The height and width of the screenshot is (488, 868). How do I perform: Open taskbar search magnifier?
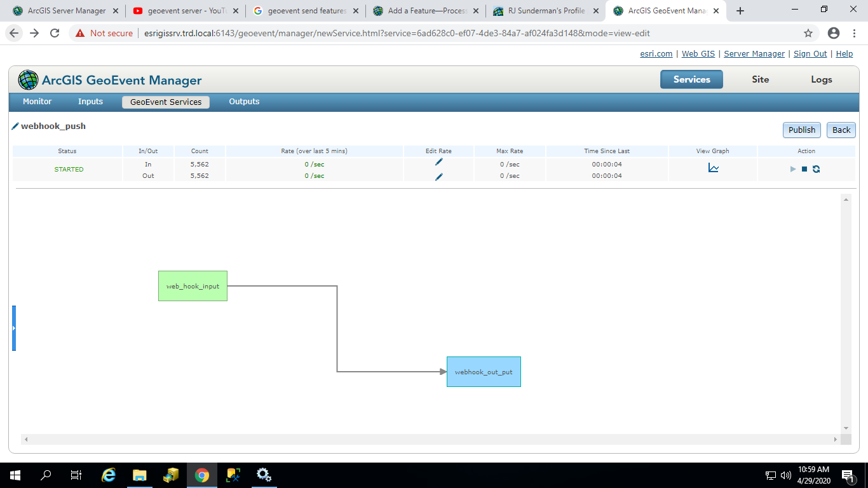tap(46, 475)
